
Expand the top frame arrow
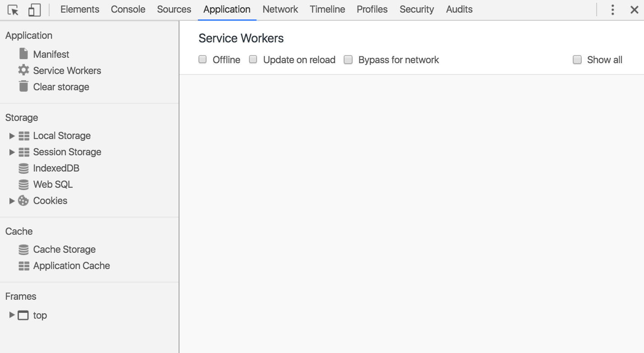click(x=12, y=315)
